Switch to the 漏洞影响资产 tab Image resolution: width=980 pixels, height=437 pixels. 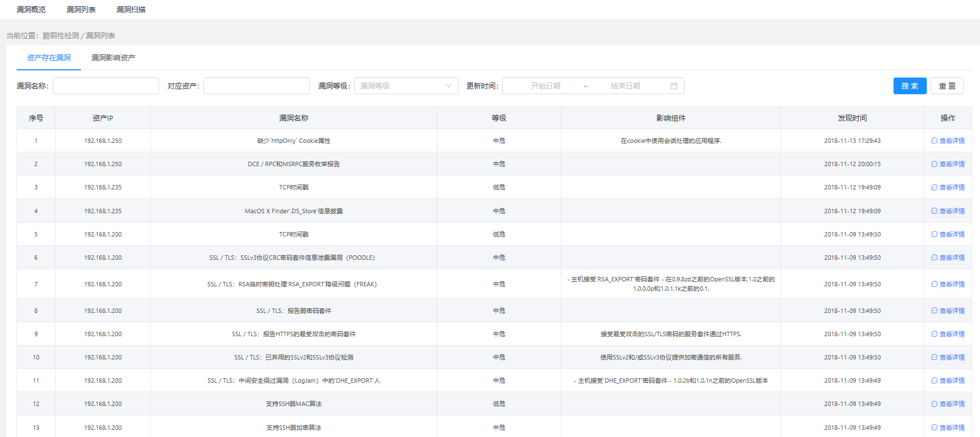click(113, 58)
